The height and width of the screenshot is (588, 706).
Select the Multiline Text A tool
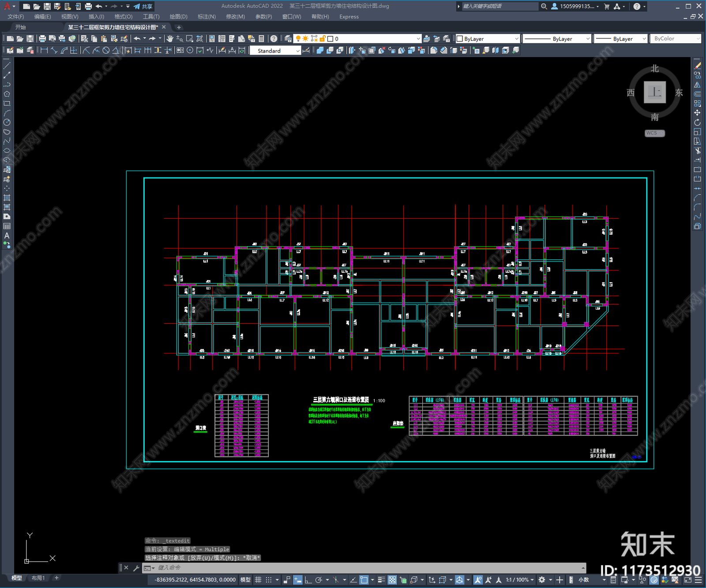[7, 236]
